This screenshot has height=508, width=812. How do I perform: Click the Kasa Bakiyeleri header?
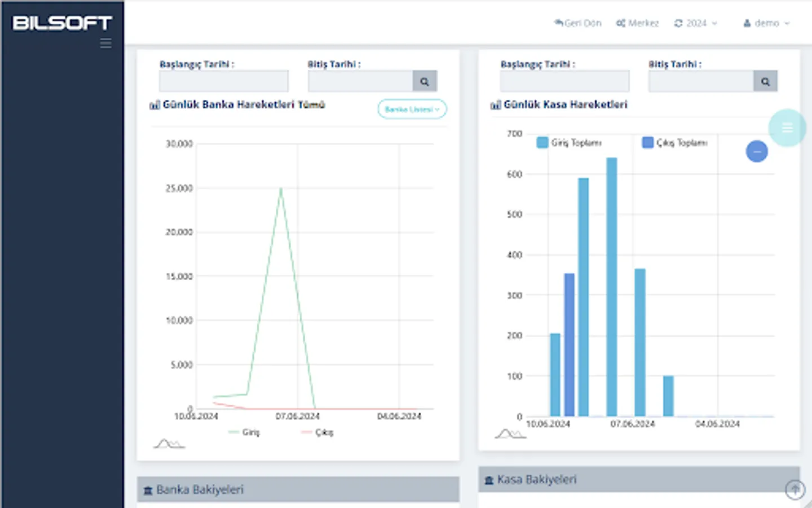coord(639,480)
